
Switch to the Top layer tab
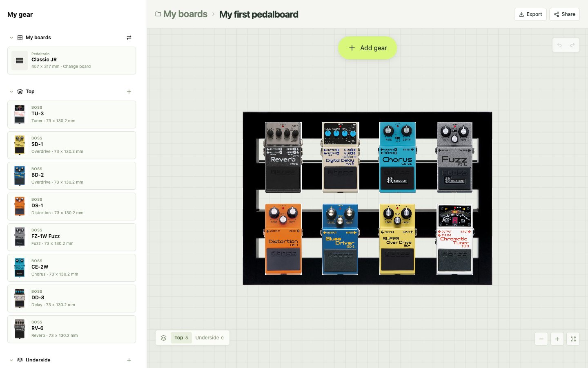point(181,338)
